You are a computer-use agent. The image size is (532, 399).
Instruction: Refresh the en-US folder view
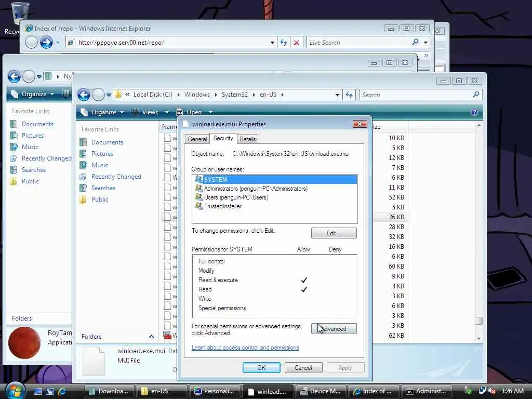coord(349,95)
